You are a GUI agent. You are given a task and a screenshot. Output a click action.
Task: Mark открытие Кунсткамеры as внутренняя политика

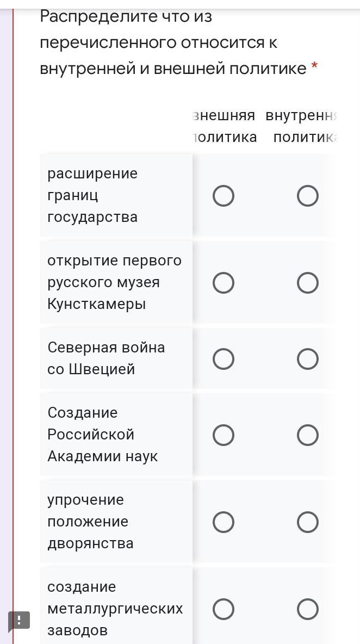(307, 283)
